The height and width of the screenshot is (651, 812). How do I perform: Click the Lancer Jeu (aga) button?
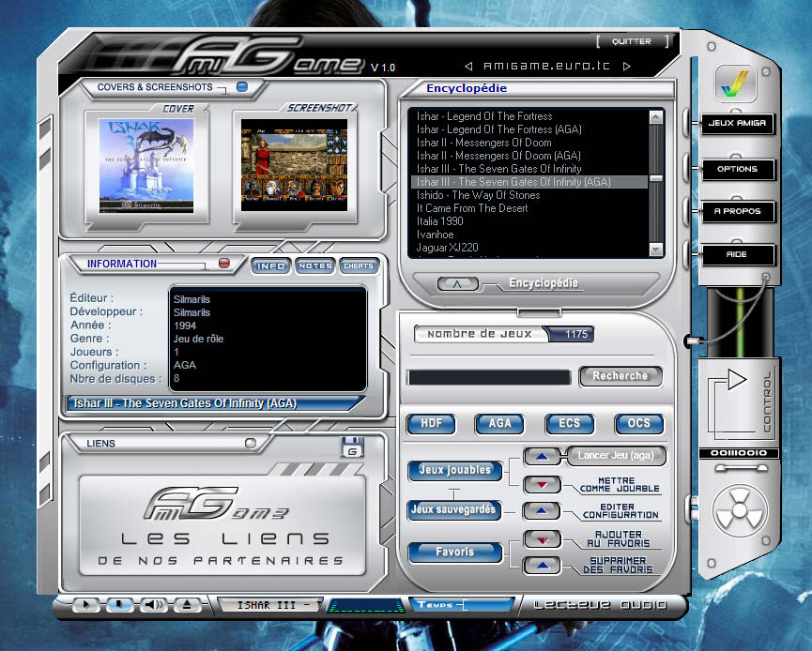point(616,456)
